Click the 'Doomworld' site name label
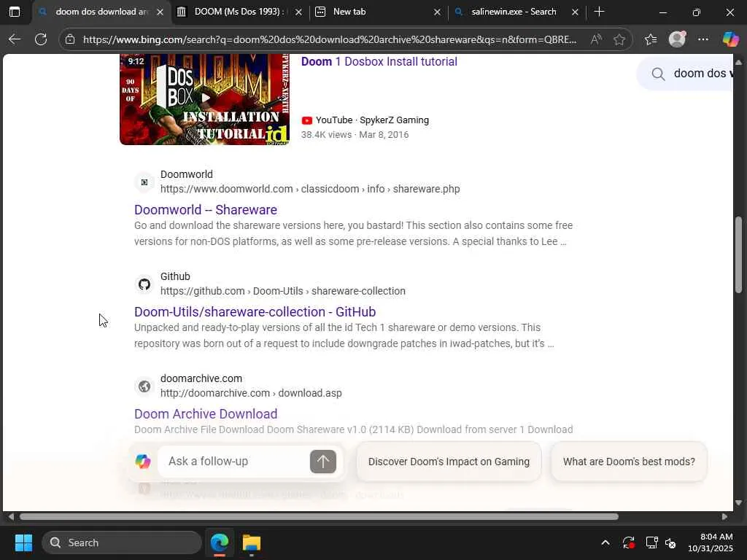Image resolution: width=747 pixels, height=560 pixels. [187, 174]
